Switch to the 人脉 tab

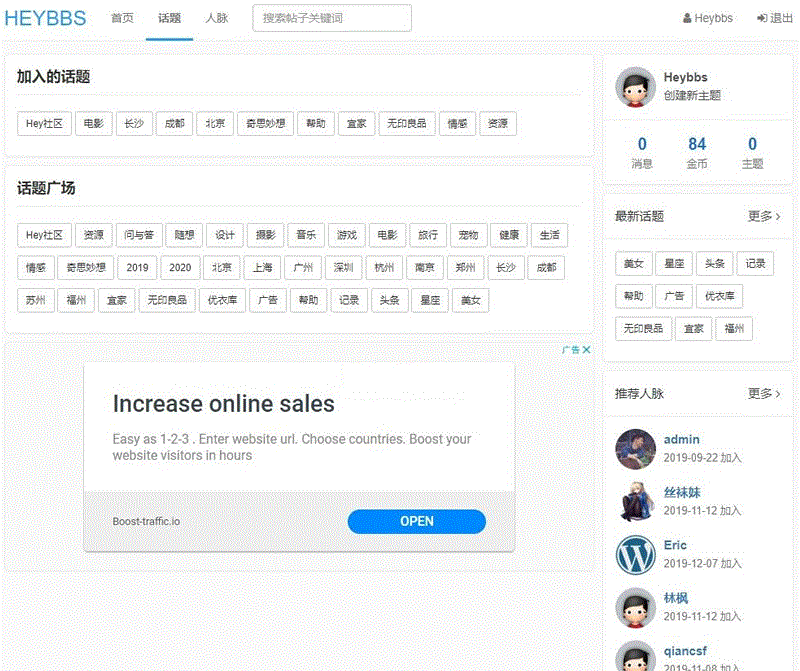click(x=217, y=18)
